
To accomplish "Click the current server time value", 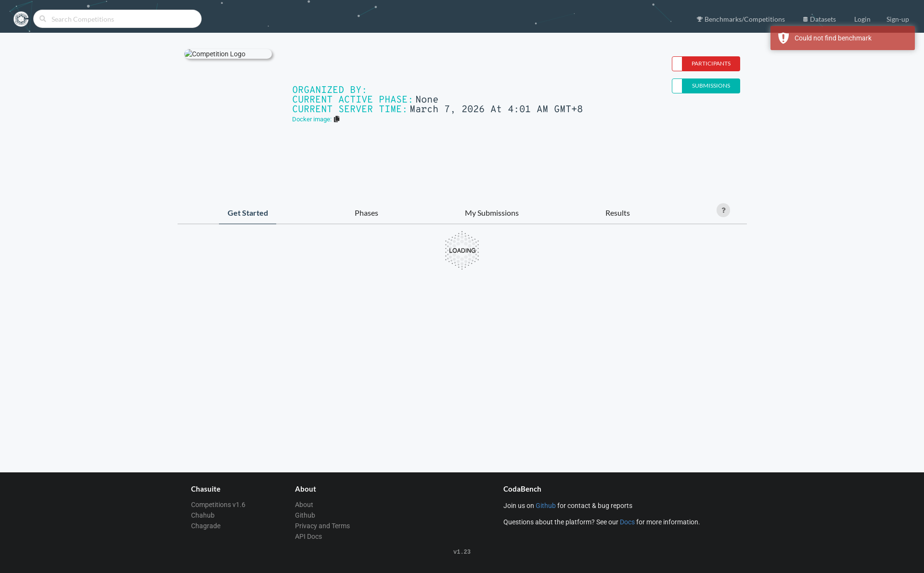I will pos(496,109).
